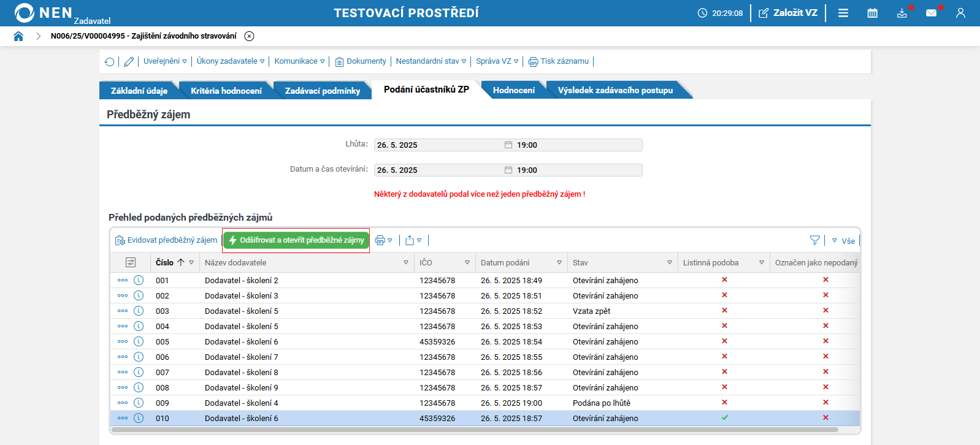Viewport: 980px width, 445px height.
Task: Open the Správa VZ dropdown
Action: point(497,61)
